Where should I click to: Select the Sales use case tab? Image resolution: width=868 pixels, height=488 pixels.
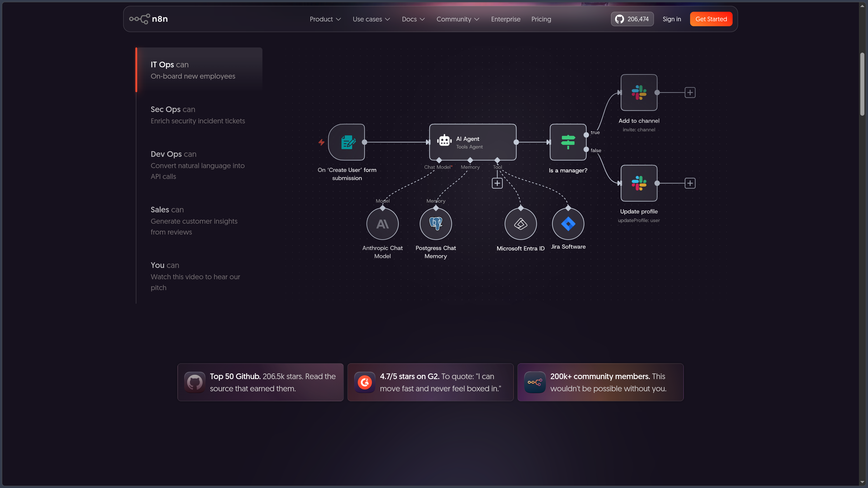pos(199,221)
